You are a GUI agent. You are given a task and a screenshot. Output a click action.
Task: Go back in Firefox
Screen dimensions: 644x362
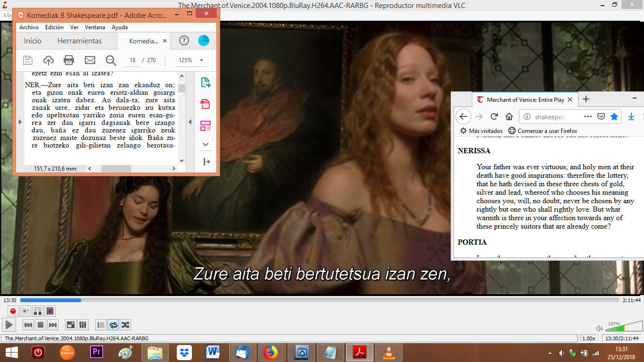click(463, 116)
